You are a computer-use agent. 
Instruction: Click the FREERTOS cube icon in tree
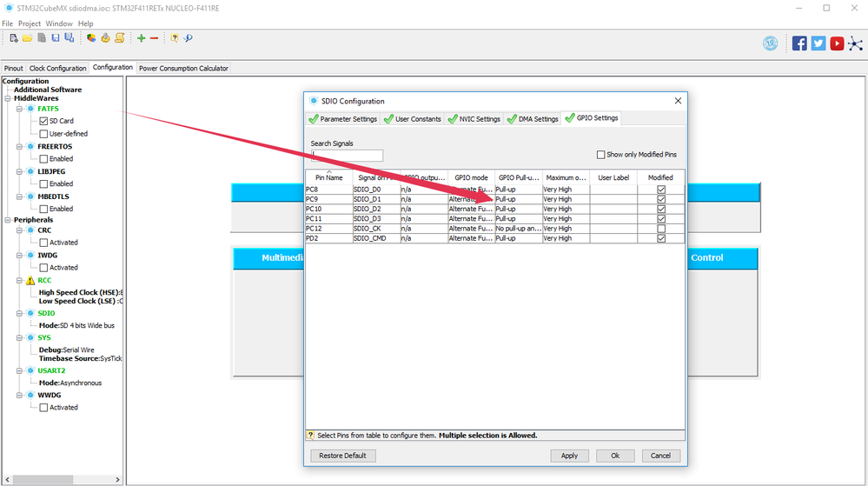point(31,146)
